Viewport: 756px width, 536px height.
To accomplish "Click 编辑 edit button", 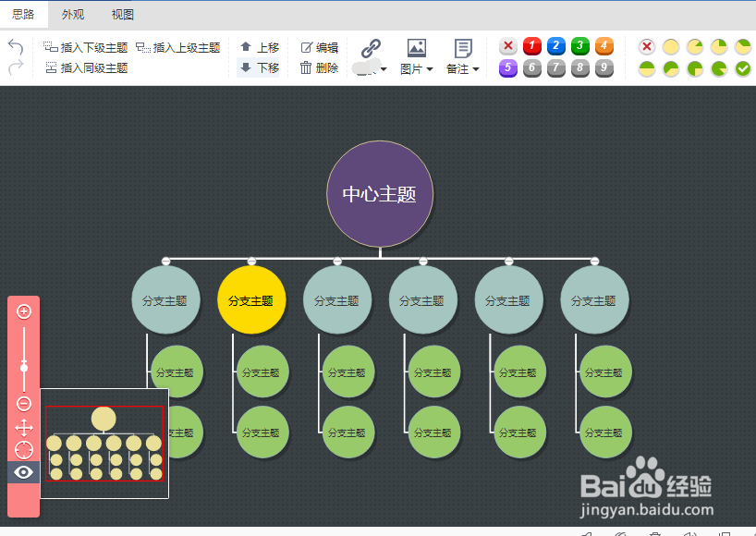I will coord(319,47).
